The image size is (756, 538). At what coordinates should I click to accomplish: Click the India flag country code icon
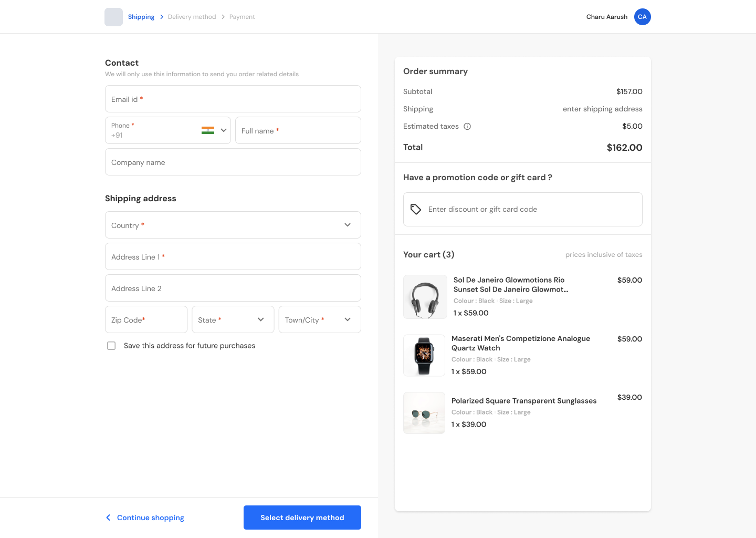pyautogui.click(x=208, y=130)
